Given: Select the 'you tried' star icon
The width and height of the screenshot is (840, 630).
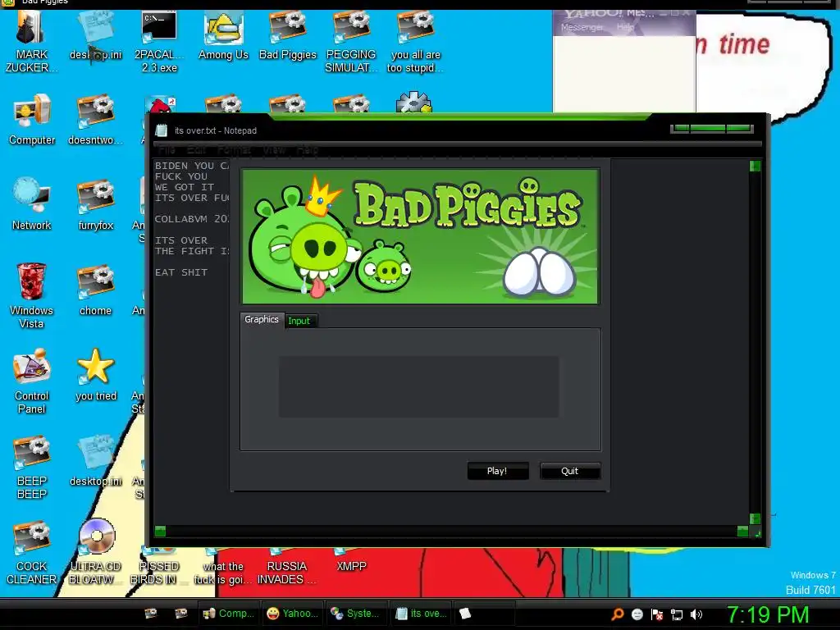Looking at the screenshot, I should (x=95, y=375).
